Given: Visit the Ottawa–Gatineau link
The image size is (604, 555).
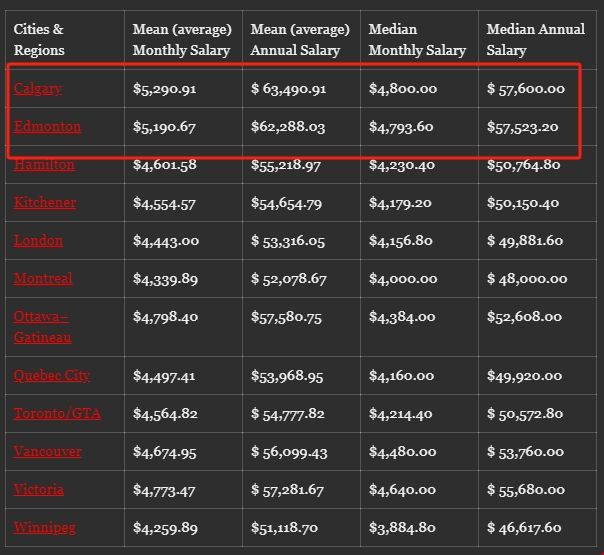Looking at the screenshot, I should [42, 327].
